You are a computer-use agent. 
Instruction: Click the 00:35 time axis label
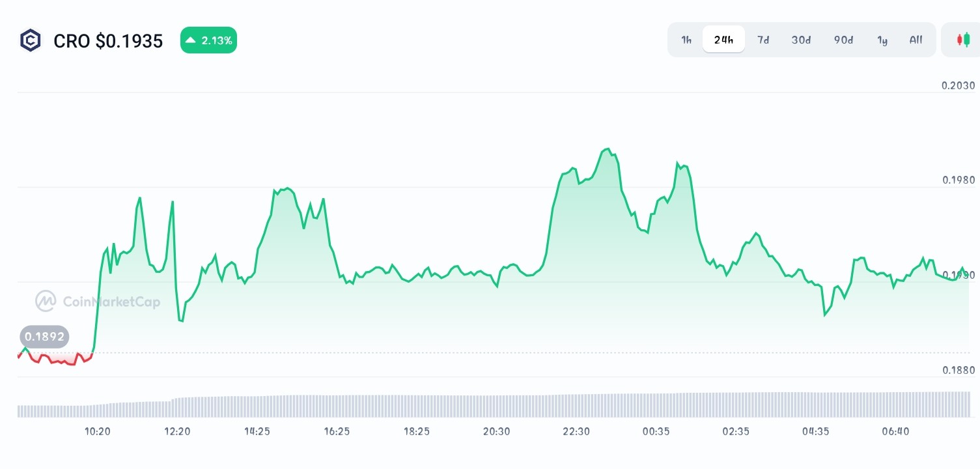pos(656,431)
